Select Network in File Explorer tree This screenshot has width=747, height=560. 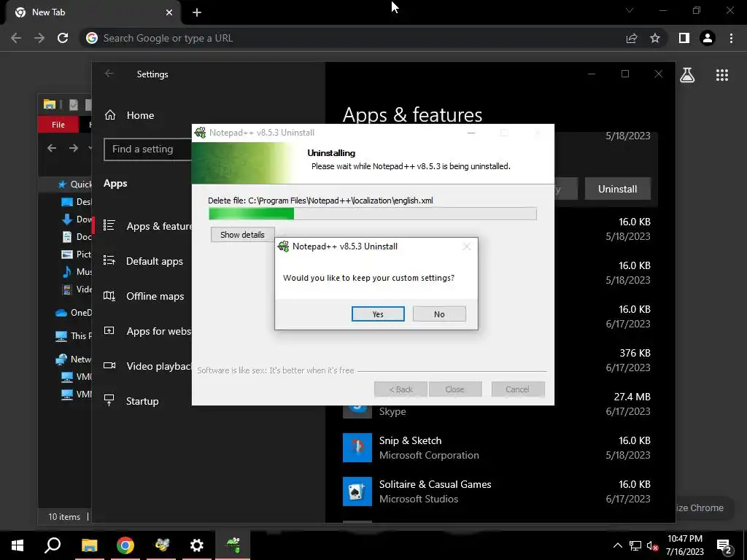coord(74,359)
